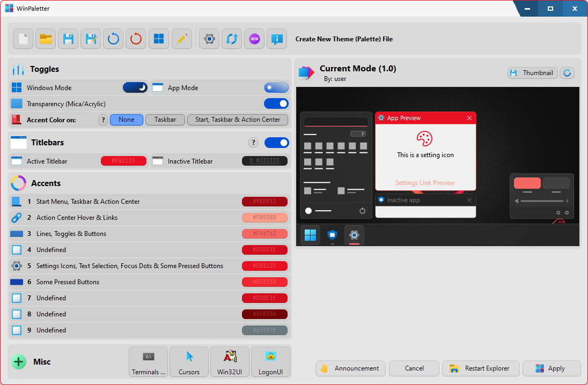Click the red circular arrow reset icon
This screenshot has height=385, width=588.
coord(136,39)
